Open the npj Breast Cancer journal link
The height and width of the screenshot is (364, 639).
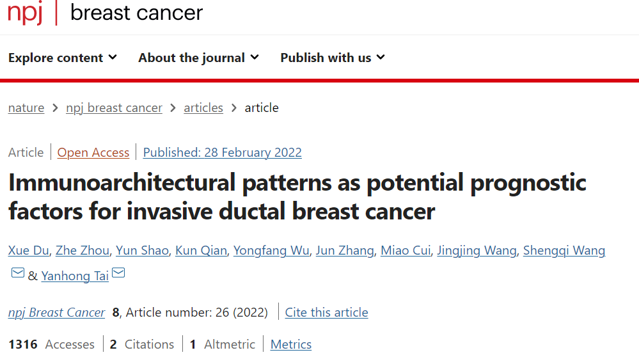pos(56,313)
